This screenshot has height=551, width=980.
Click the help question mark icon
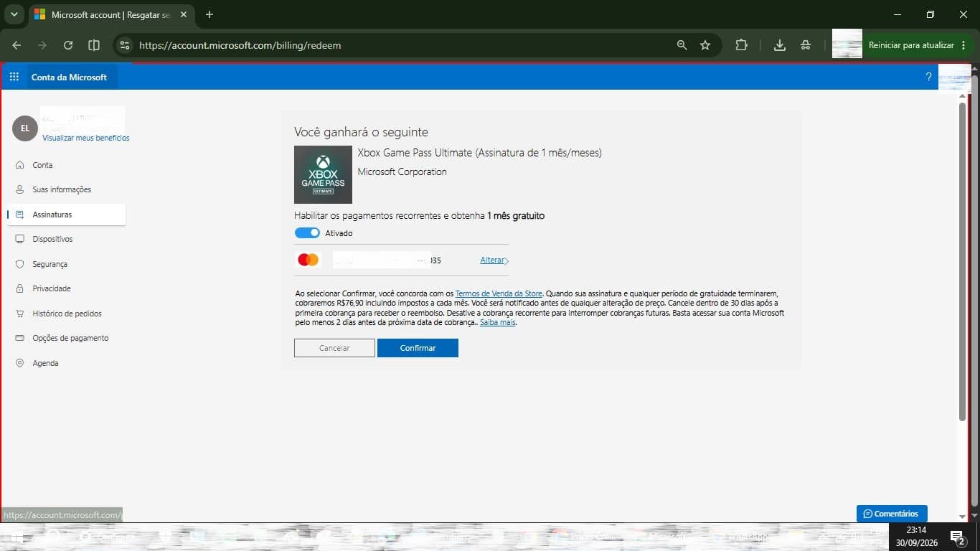[928, 77]
